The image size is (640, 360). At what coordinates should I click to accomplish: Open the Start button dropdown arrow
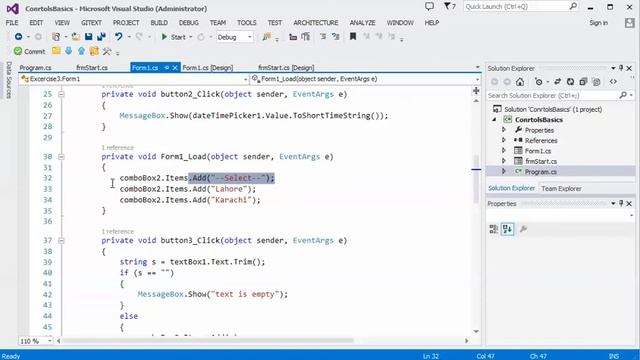coord(190,37)
